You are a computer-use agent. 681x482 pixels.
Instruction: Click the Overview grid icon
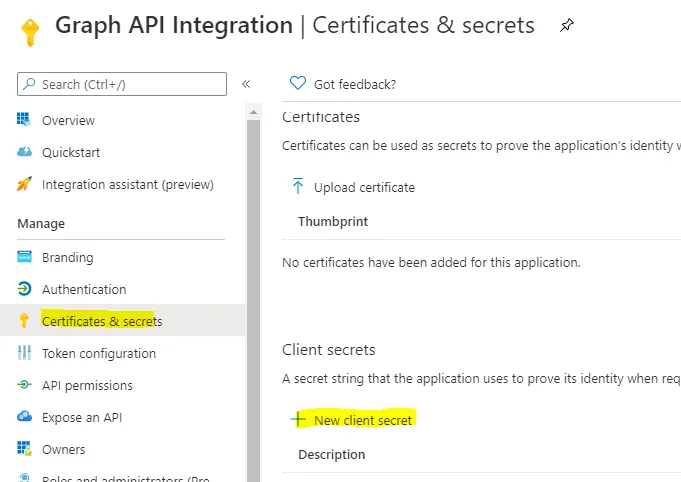24,119
